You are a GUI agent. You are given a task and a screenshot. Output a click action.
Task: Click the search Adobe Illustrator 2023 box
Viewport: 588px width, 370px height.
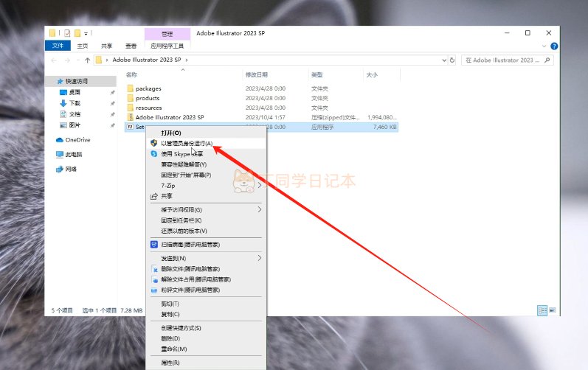click(x=508, y=60)
